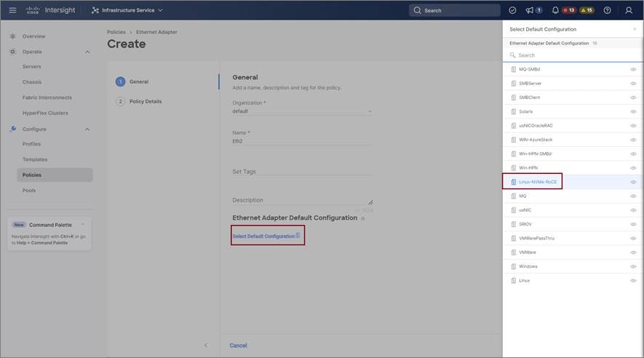Preview MQ with its eye icon
The width and height of the screenshot is (644, 358).
(633, 196)
